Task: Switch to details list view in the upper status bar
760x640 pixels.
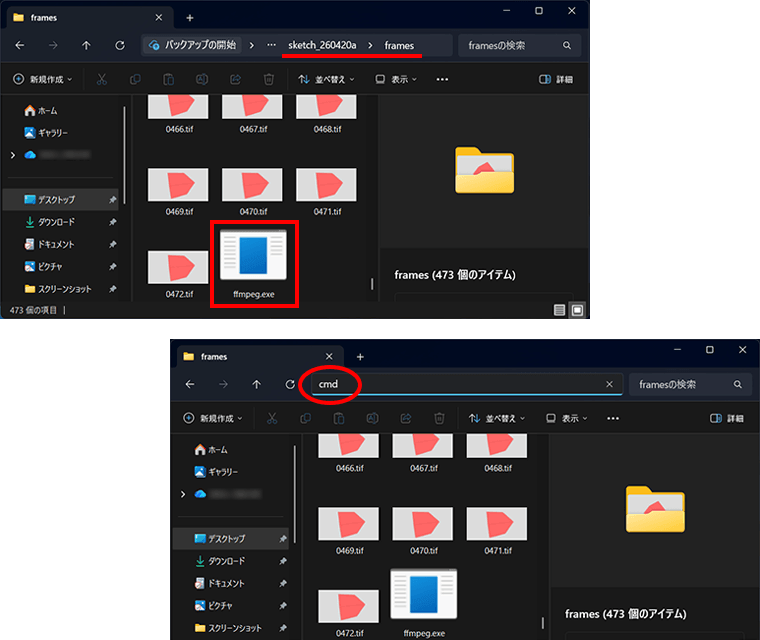Action: (x=559, y=310)
